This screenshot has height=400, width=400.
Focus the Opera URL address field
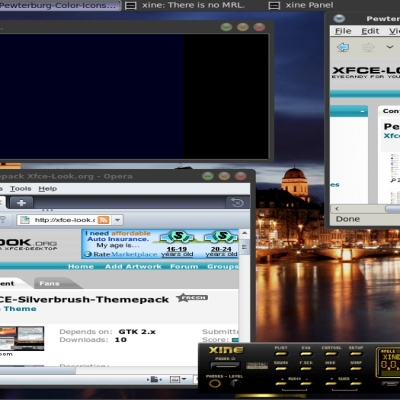tap(64, 220)
